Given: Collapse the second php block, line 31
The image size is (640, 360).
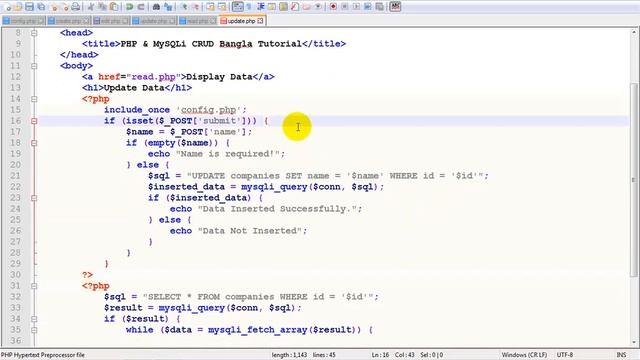Looking at the screenshot, I should (34, 286).
